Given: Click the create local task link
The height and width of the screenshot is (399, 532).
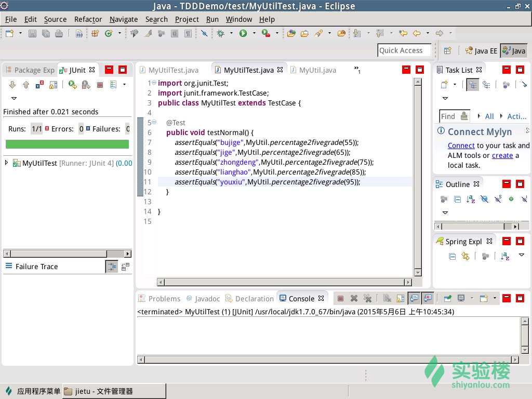Looking at the screenshot, I should [502, 155].
